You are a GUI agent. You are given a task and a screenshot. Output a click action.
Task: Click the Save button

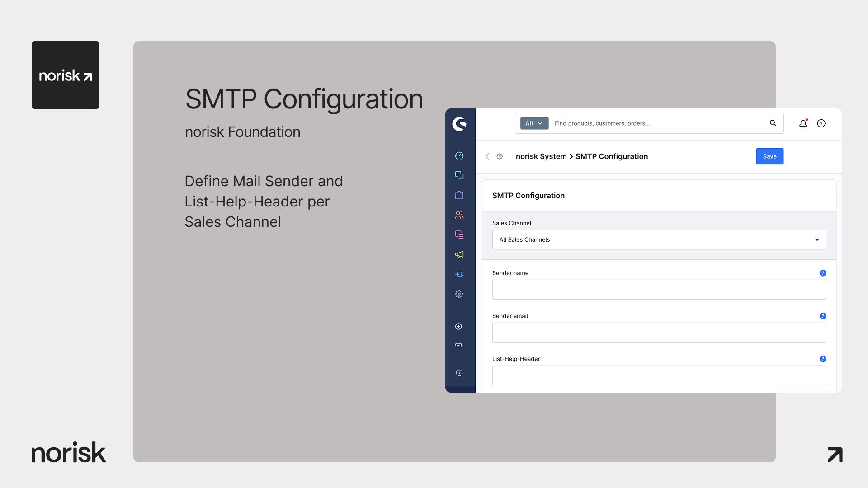[x=769, y=156]
